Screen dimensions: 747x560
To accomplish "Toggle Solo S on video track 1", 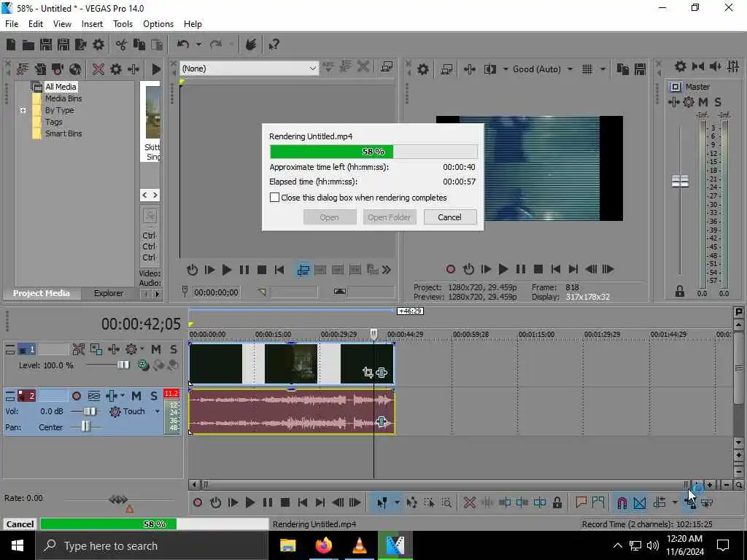I will [x=174, y=349].
